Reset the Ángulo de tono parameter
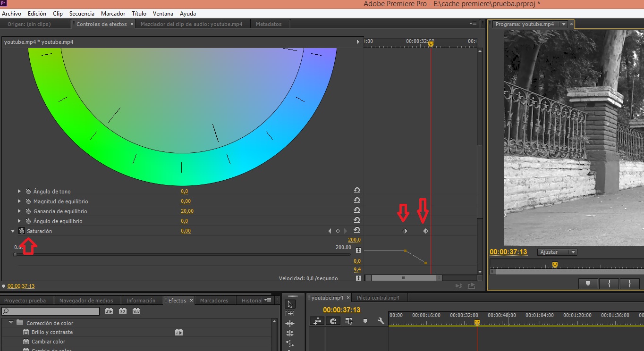Viewport: 644px width, 351px height. (357, 191)
